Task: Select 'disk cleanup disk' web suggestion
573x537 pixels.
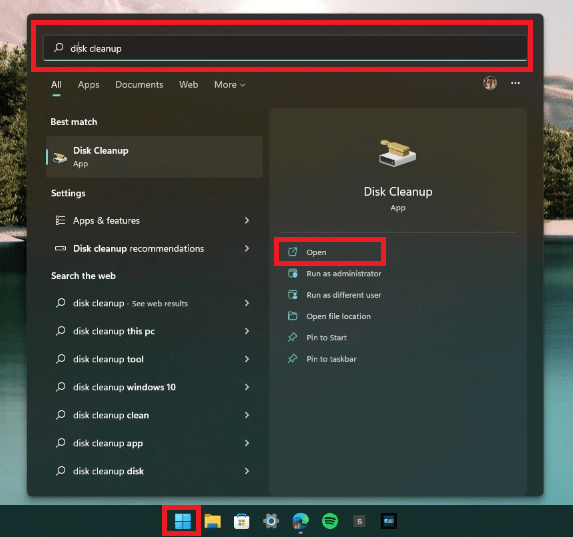Action: tap(153, 471)
